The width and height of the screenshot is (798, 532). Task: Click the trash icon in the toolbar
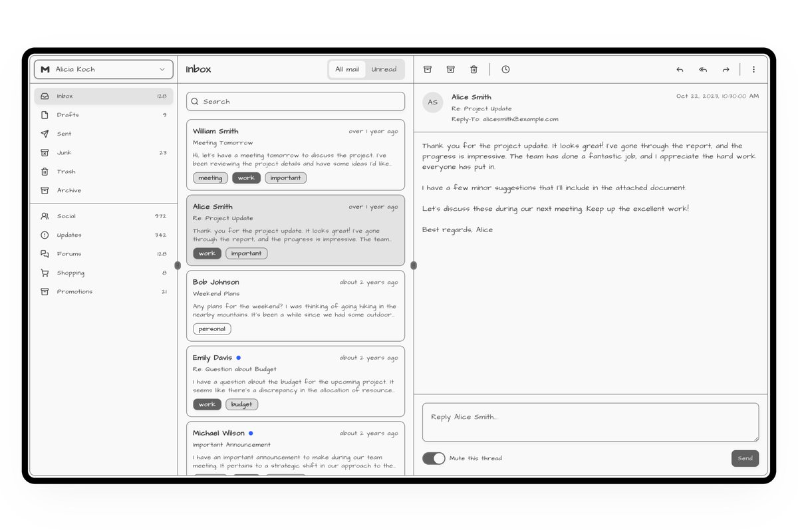473,69
